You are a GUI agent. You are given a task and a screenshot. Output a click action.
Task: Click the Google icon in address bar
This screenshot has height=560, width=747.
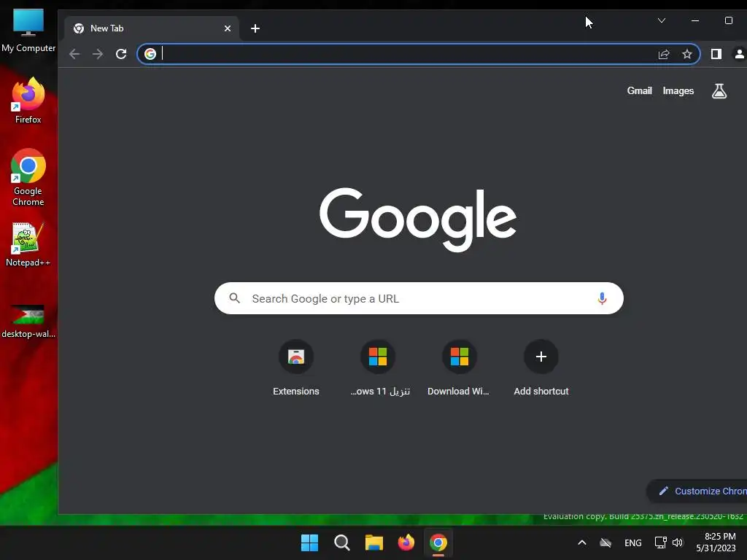tap(150, 54)
